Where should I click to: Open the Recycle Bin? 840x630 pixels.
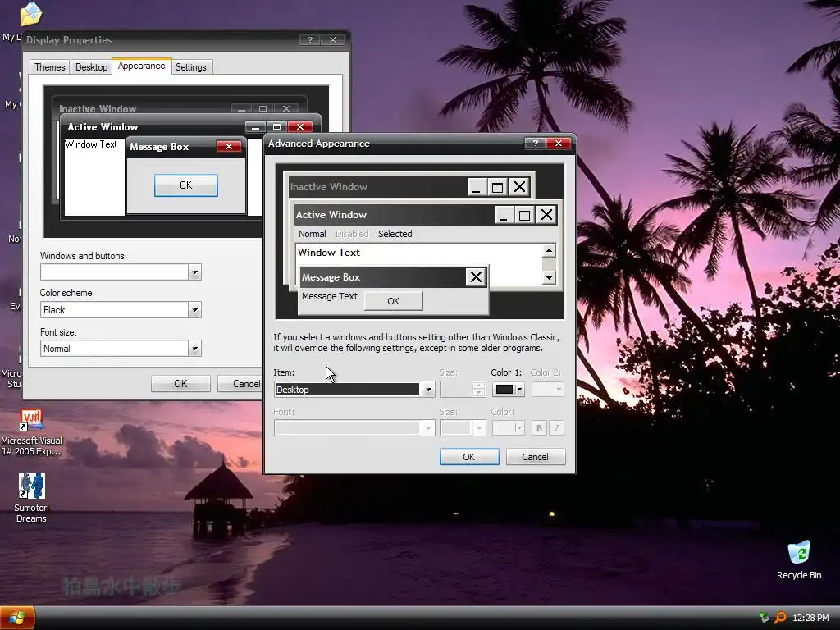[x=799, y=560]
